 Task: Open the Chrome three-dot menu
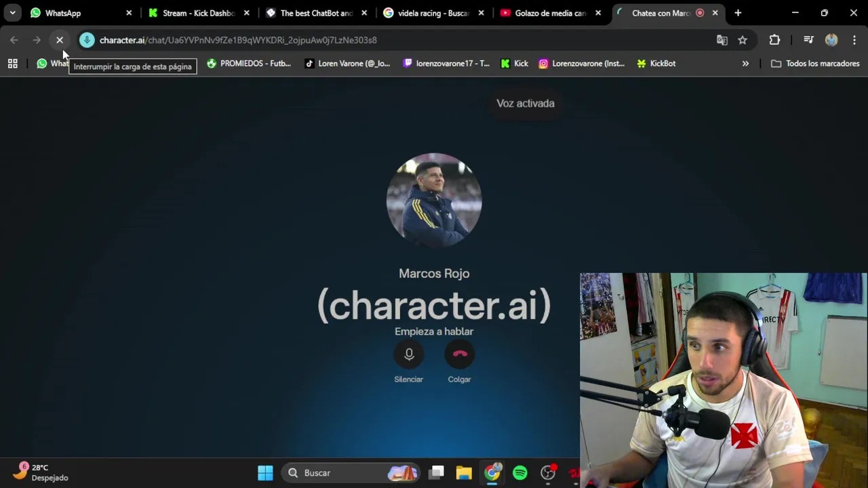pos(854,40)
